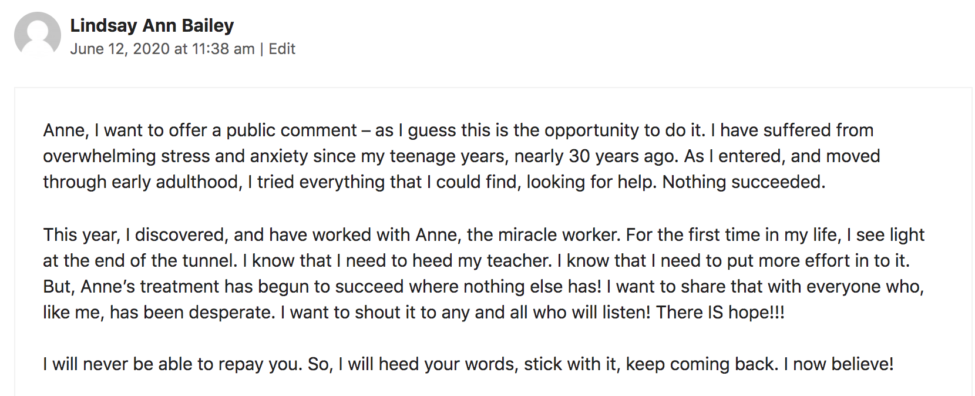
Task: Click the paragraph beginning 'This year, I discovered'
Action: tap(484, 273)
